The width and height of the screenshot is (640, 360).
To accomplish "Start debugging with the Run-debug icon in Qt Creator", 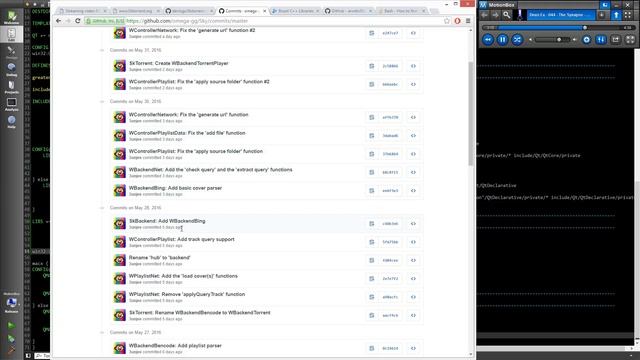I will [x=11, y=338].
